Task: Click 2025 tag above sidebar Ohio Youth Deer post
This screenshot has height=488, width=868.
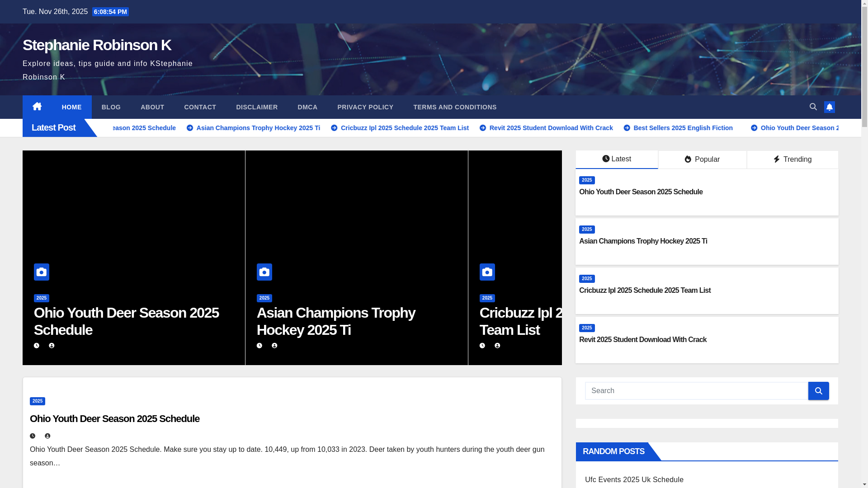Action: [587, 180]
